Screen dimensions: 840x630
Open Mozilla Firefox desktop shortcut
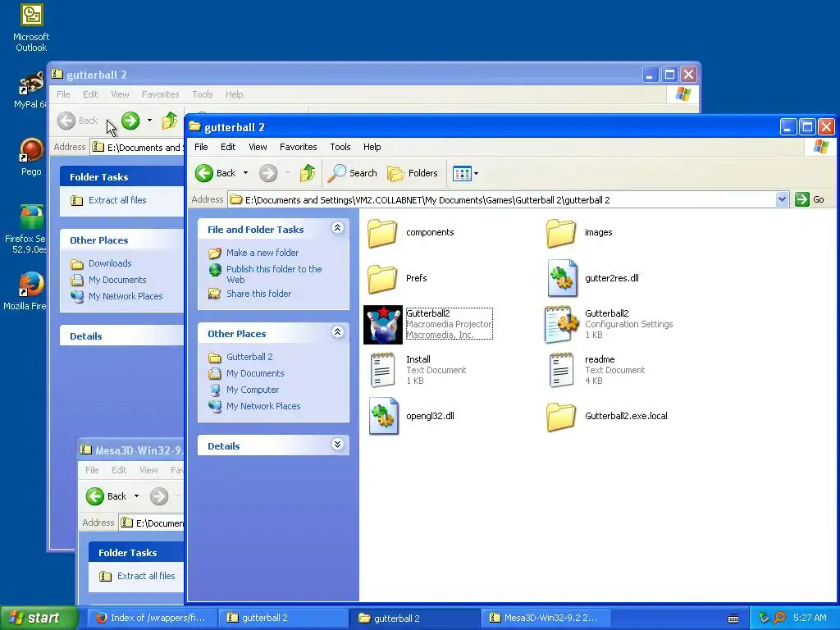(25, 291)
